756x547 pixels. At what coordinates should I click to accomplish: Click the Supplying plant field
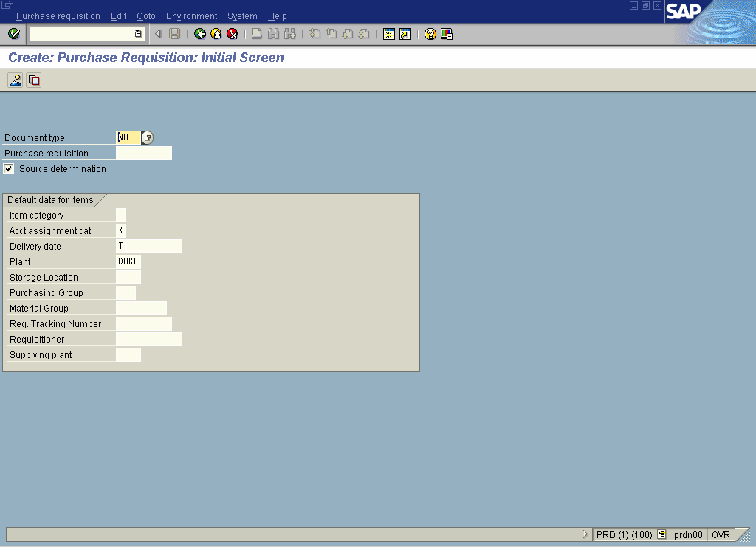click(x=128, y=355)
